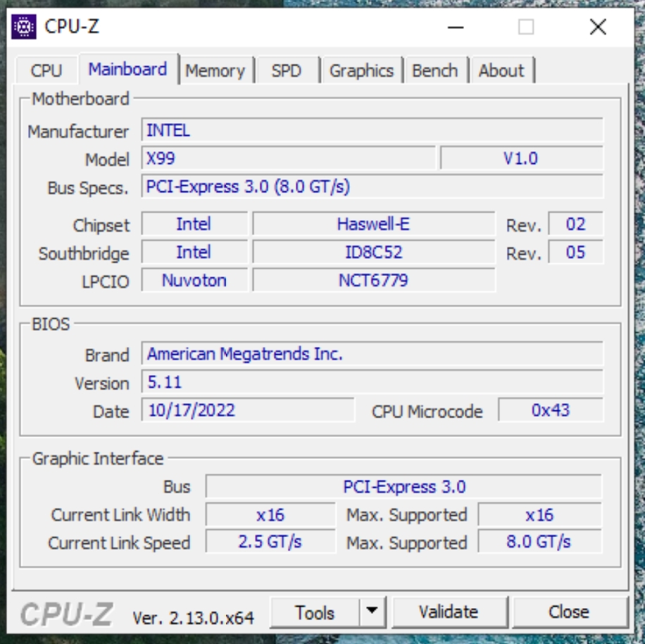The image size is (645, 644).
Task: Open the Memory tab
Action: point(215,70)
